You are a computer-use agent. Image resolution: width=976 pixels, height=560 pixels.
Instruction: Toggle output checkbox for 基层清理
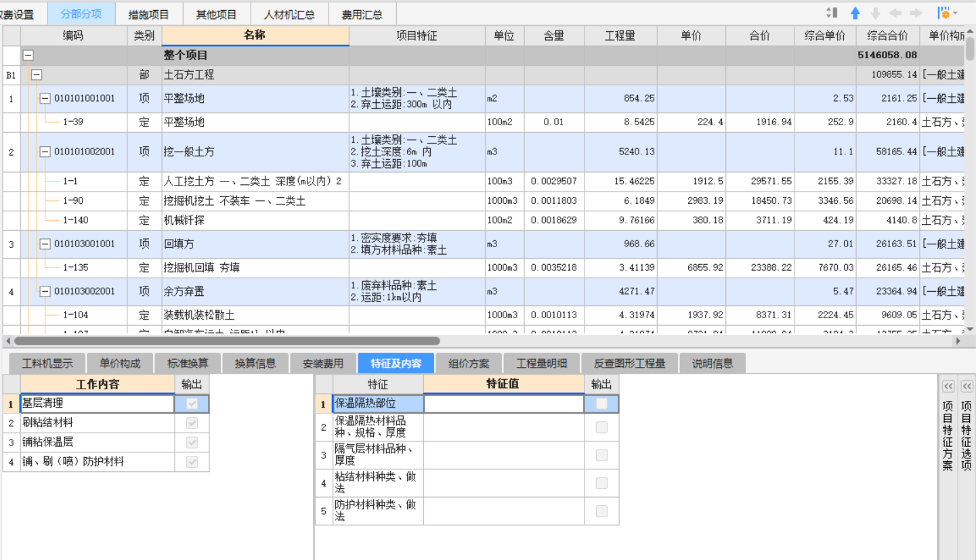[192, 404]
